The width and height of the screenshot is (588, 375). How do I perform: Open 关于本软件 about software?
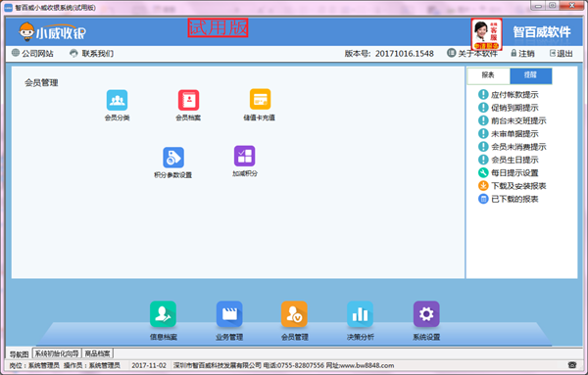coord(472,53)
